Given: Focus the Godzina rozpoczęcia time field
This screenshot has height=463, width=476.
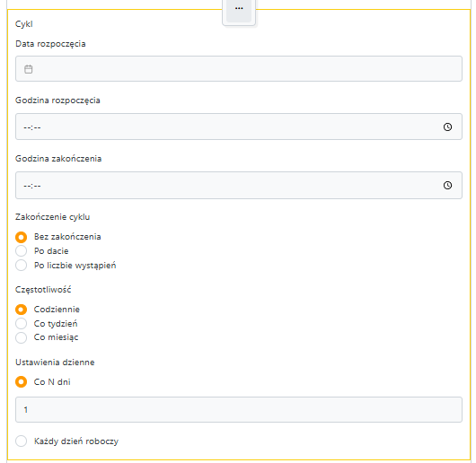Looking at the screenshot, I should [239, 127].
